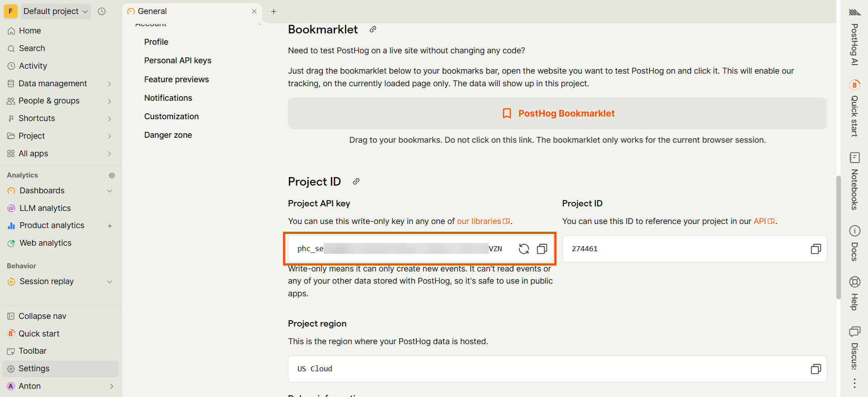Select Notifications settings section
868x397 pixels.
tap(168, 98)
